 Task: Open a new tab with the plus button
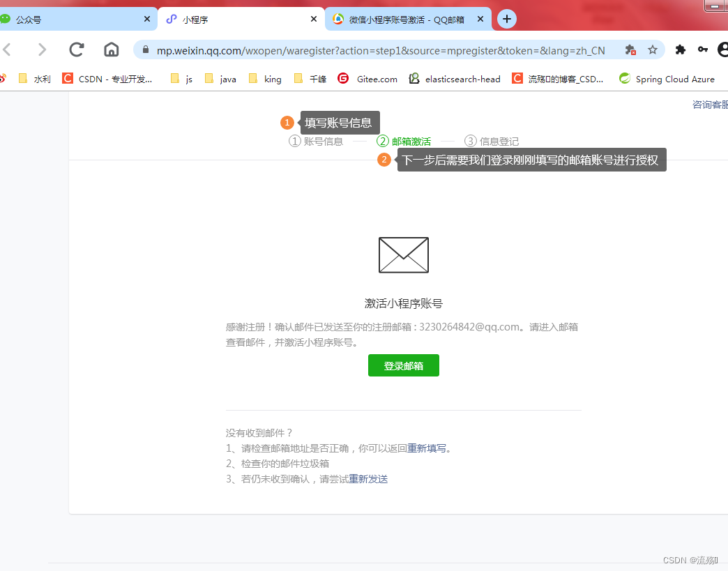pos(506,19)
